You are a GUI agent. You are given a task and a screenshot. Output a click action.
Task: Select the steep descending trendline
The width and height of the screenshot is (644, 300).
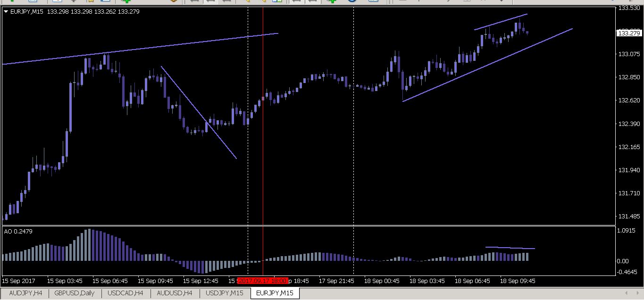pos(199,112)
